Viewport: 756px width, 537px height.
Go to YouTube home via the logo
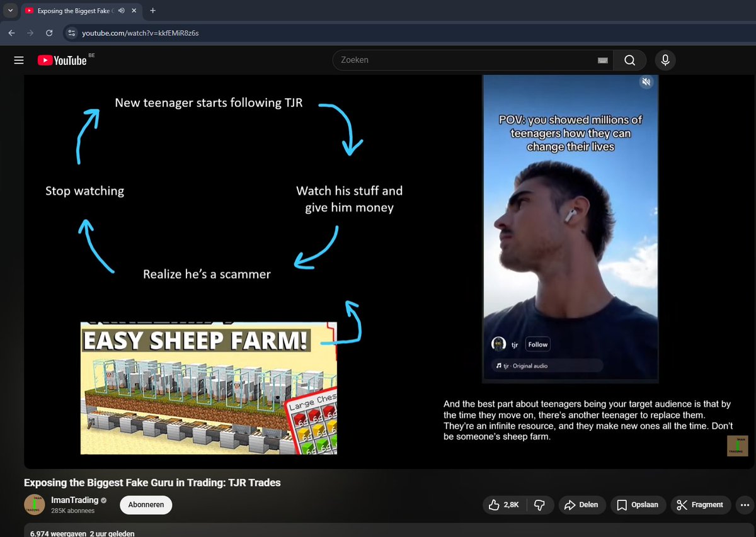(x=62, y=60)
